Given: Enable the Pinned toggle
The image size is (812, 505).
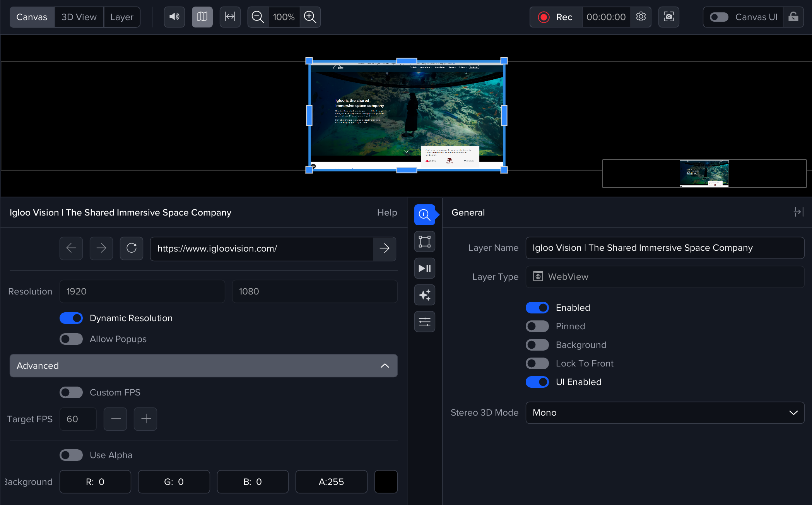Looking at the screenshot, I should (x=537, y=326).
